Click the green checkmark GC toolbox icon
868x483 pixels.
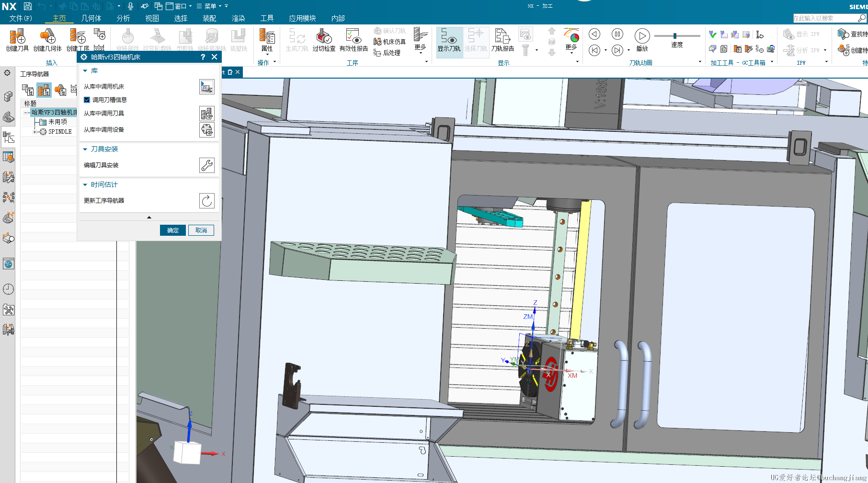(713, 34)
